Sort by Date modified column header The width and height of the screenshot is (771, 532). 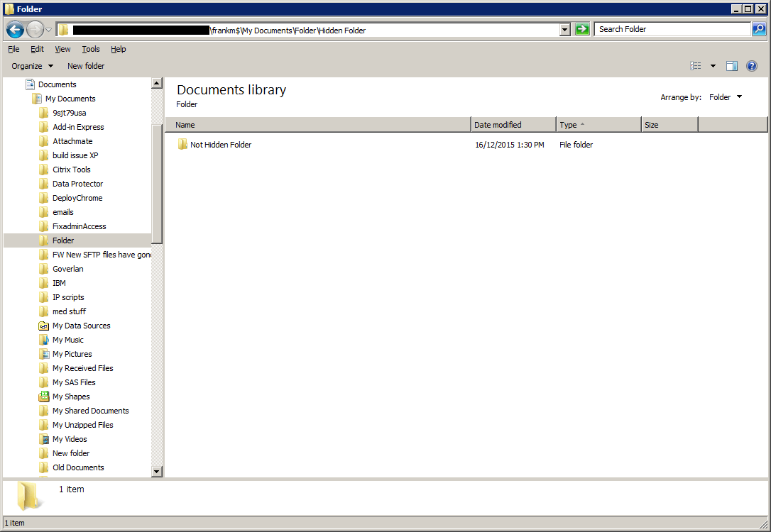(513, 125)
